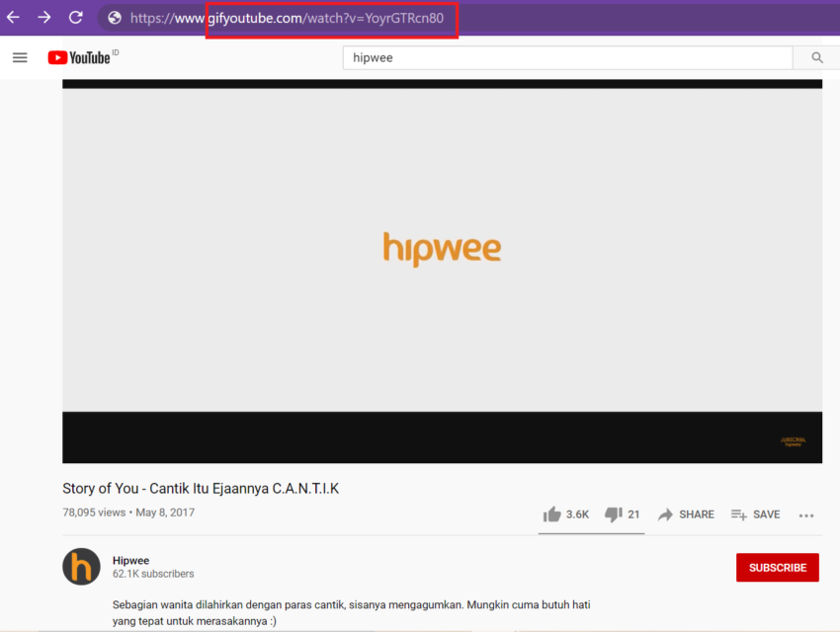Open the Hipwee channel name link

pos(130,560)
